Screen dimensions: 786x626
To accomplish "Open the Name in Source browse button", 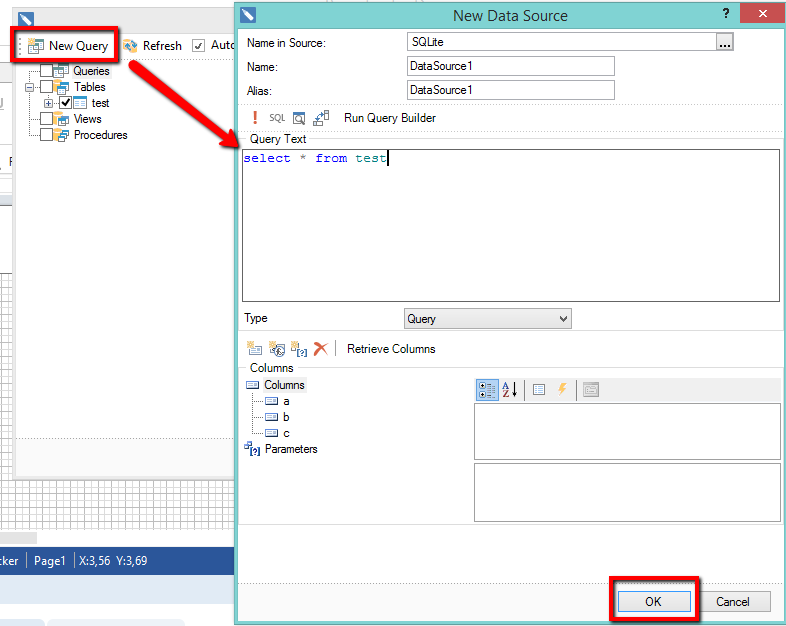I will [724, 42].
